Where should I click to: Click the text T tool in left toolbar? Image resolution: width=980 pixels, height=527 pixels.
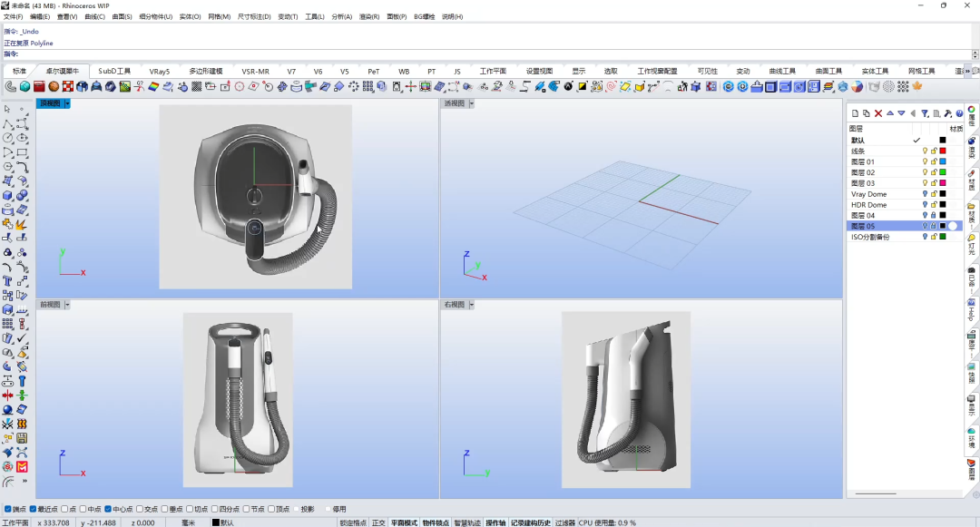point(7,281)
